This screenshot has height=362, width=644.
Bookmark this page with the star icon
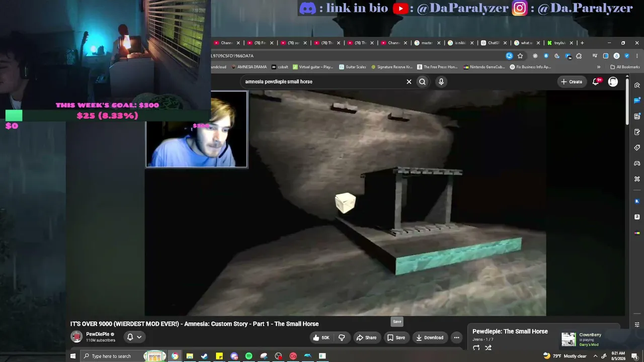tap(520, 56)
